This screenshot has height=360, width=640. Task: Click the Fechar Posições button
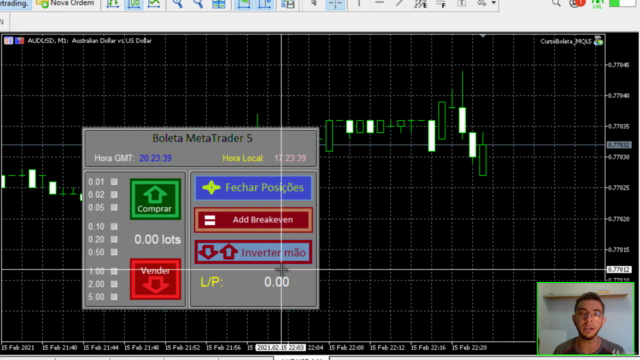coord(253,188)
